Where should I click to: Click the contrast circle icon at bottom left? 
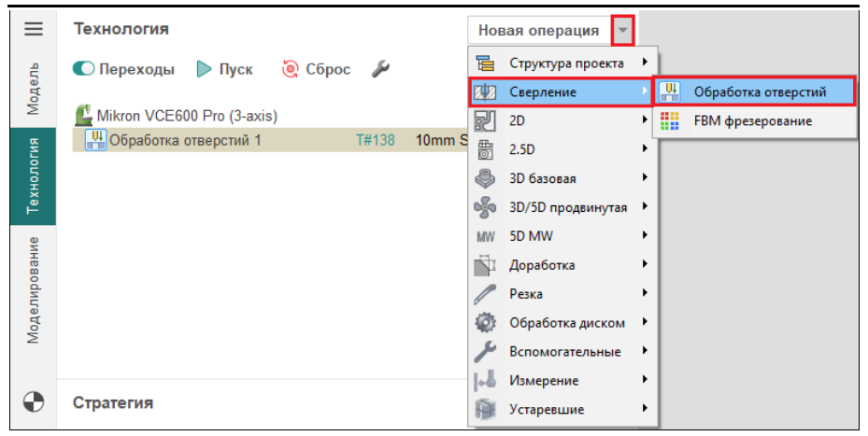coord(34,401)
